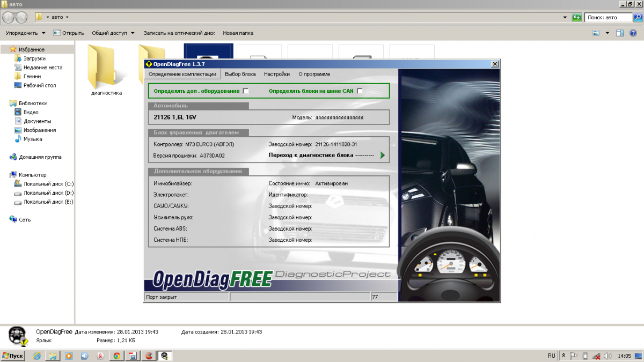Launch Google Chrome from taskbar
644x362 pixels.
[x=116, y=356]
